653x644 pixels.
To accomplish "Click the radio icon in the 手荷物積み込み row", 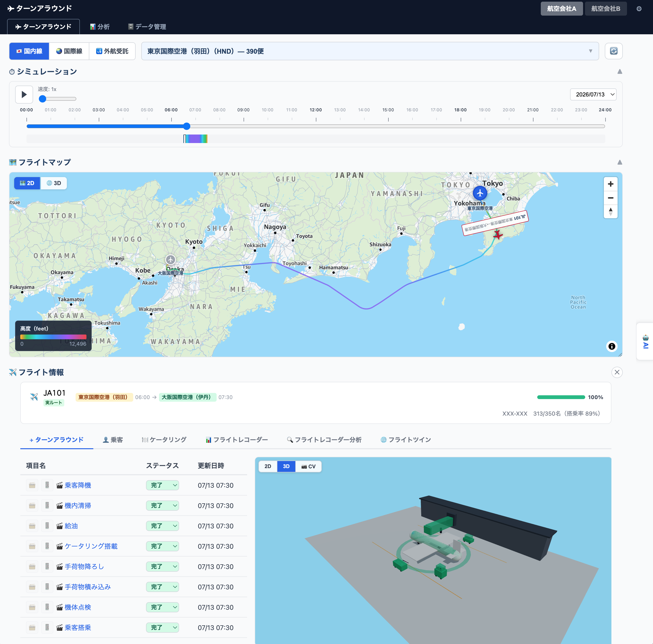I will click(x=32, y=587).
